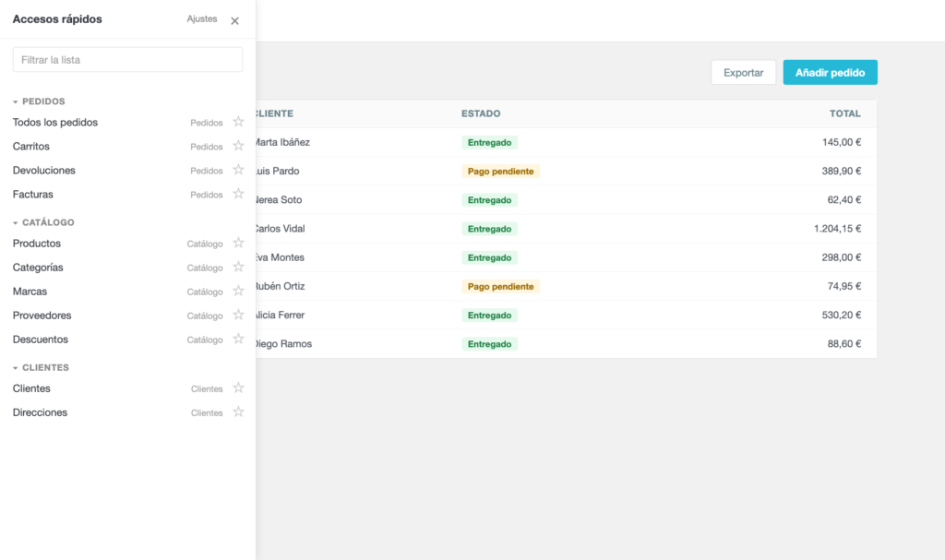The image size is (945, 560).
Task: Focus the Filtrar la lista field
Action: pos(127,60)
